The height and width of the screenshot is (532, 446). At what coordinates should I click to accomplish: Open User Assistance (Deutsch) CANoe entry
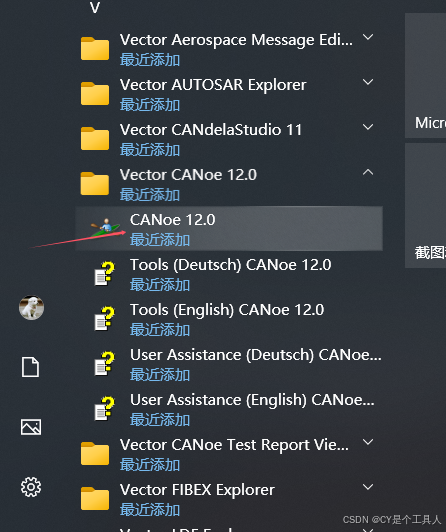[x=229, y=364]
